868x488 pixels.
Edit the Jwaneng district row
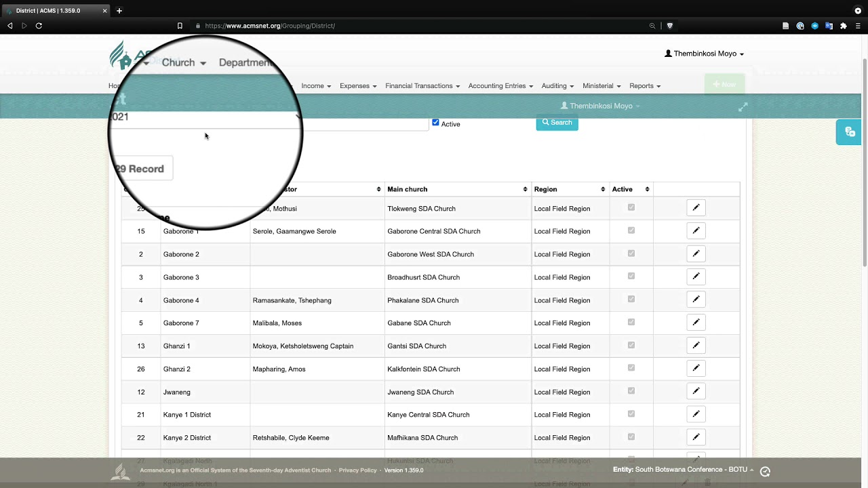coord(696,391)
